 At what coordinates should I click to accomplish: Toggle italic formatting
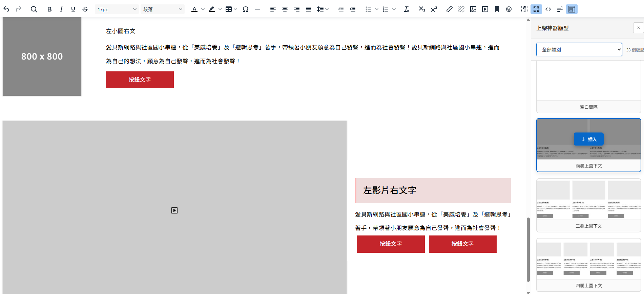[61, 9]
